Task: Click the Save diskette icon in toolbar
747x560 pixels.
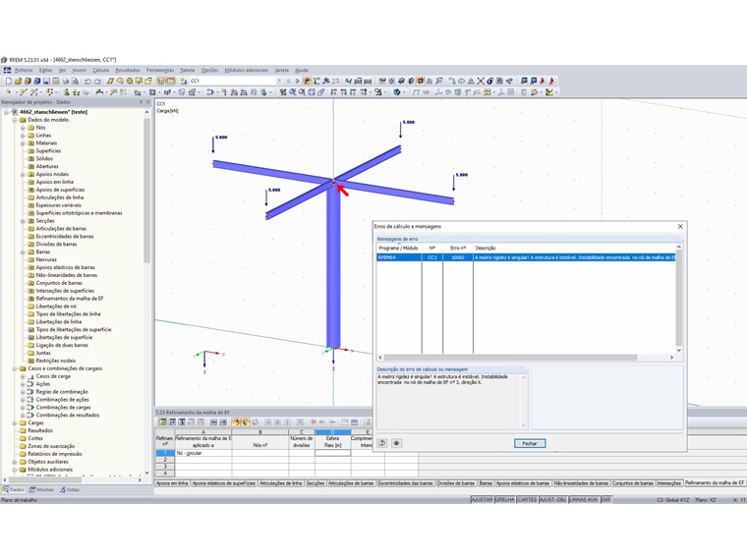Action: pyautogui.click(x=46, y=81)
